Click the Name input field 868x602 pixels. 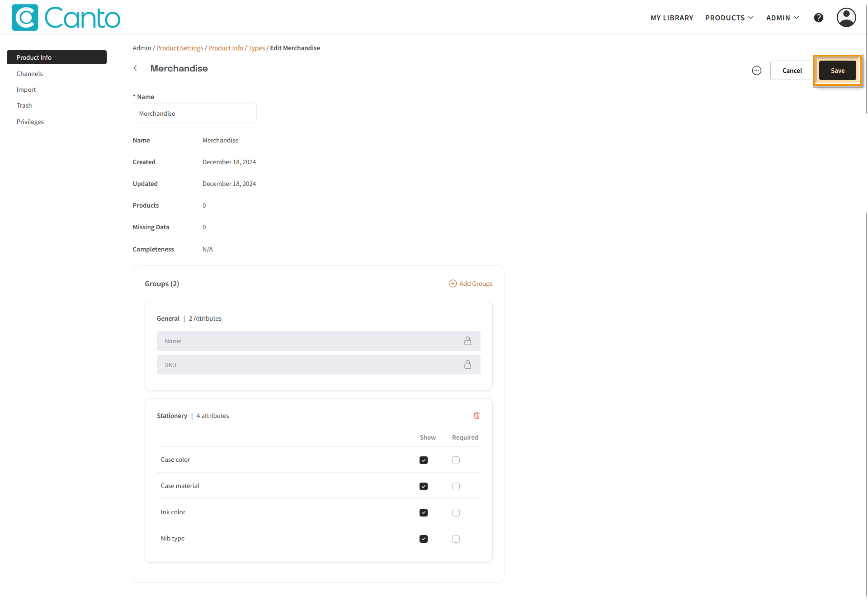[x=194, y=114]
